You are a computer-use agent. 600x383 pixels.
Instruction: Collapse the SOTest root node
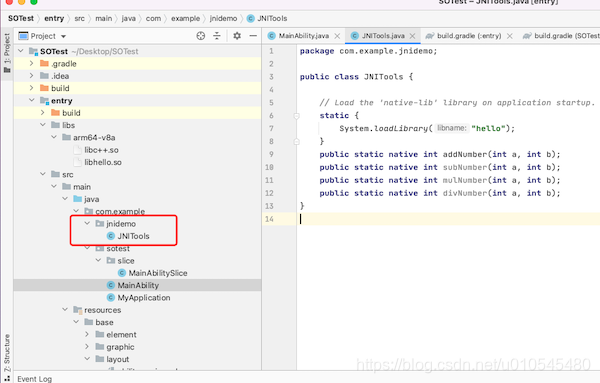click(21, 51)
